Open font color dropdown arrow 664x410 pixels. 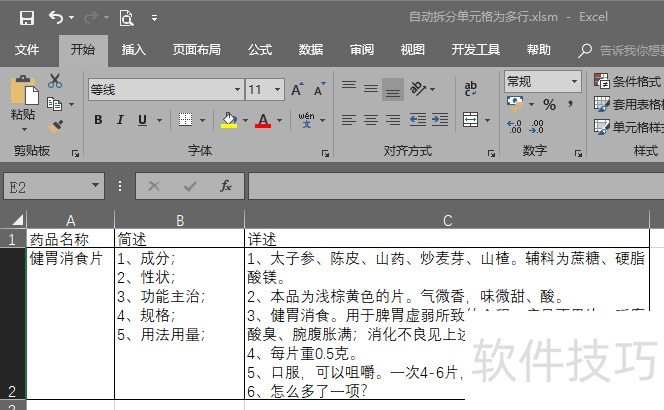pyautogui.click(x=279, y=120)
